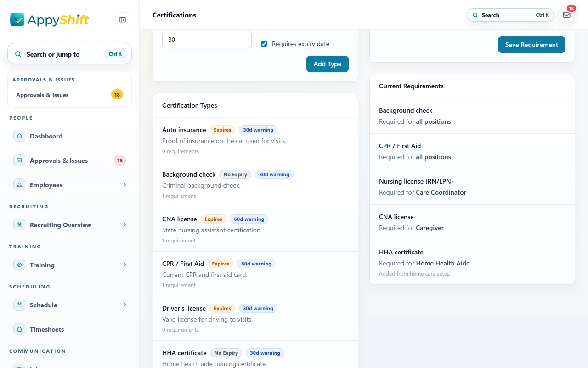Open Approvals & Issues with yellow badge
Image resolution: width=588 pixels, height=368 pixels.
[x=70, y=95]
